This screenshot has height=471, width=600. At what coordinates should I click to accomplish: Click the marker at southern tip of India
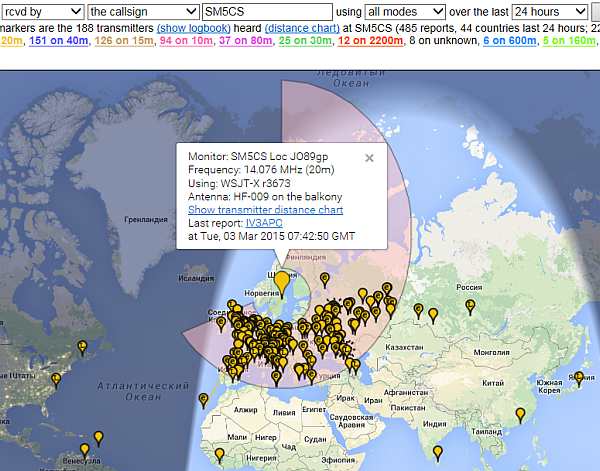(437, 452)
